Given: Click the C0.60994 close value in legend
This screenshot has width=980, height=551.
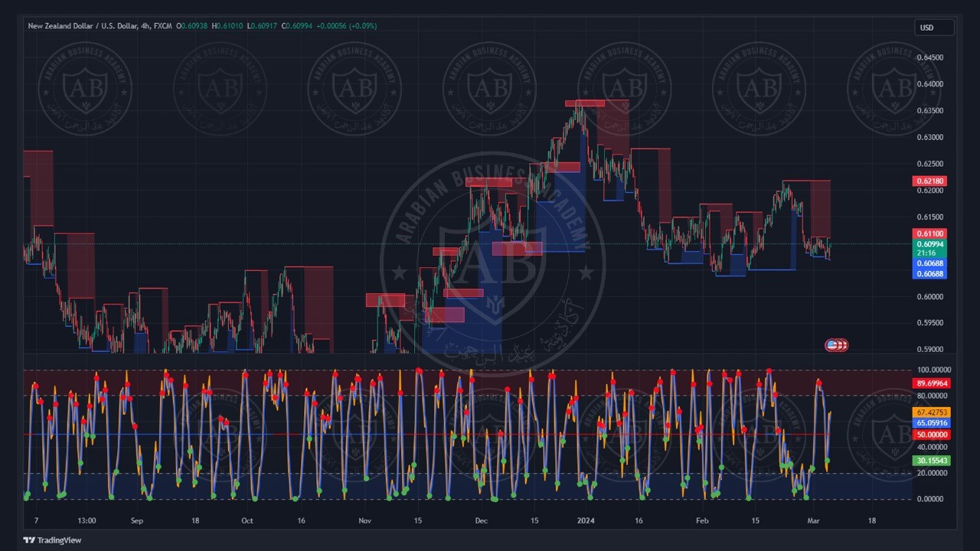Looking at the screenshot, I should [x=297, y=26].
